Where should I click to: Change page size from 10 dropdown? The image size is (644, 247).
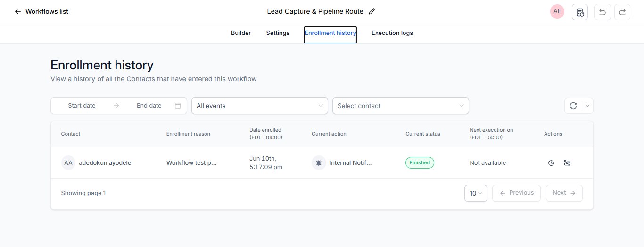point(476,193)
